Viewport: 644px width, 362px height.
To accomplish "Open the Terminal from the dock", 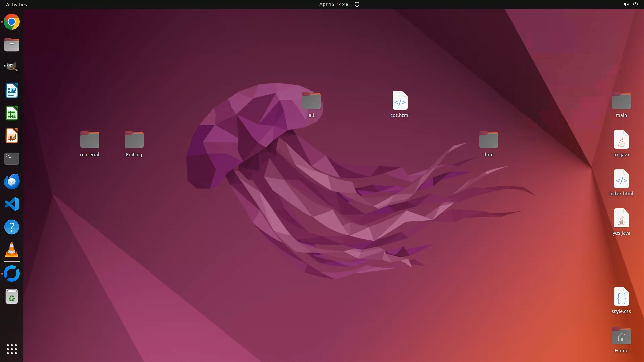I will coord(12,159).
